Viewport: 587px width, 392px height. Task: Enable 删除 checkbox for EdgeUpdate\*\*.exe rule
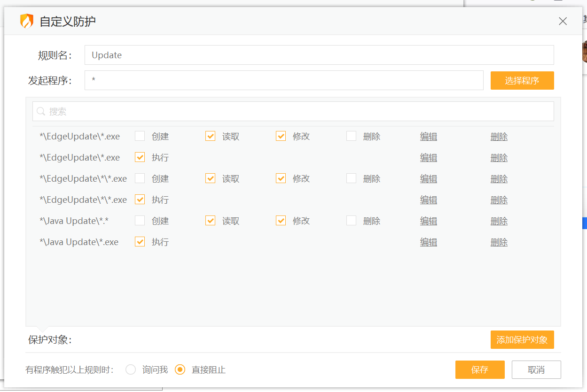tap(352, 178)
